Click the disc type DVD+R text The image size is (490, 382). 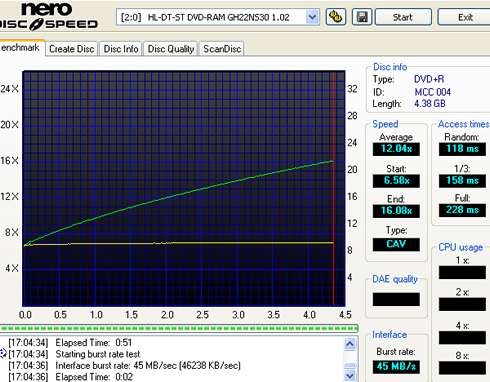coord(429,79)
